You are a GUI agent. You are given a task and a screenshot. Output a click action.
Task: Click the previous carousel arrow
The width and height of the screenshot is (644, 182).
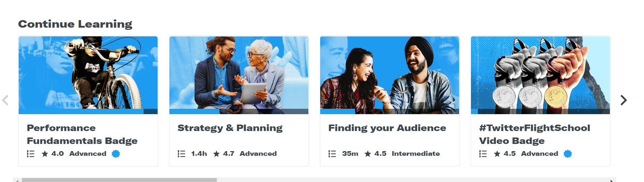(x=5, y=100)
